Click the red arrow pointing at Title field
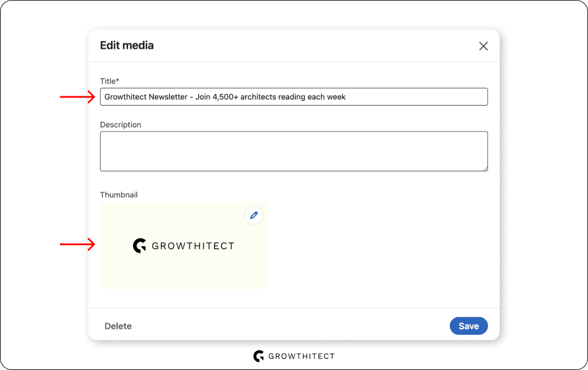Screen dimensions: 588x370 [78, 97]
